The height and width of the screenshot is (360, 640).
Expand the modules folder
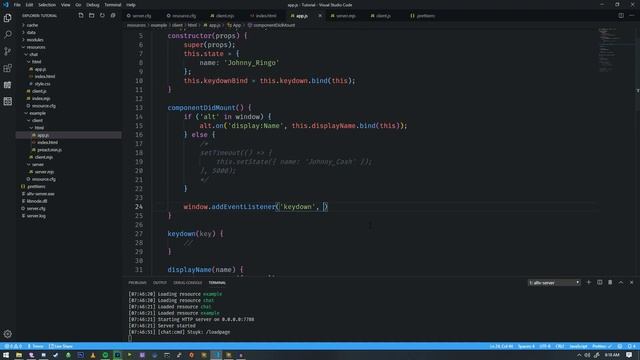point(35,40)
